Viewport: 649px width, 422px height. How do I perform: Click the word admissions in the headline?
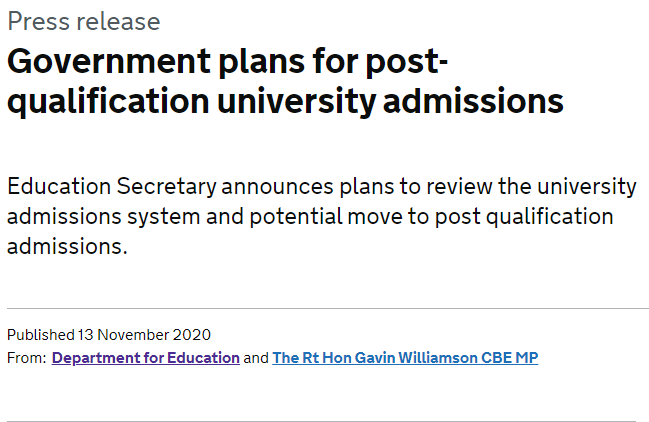point(473,101)
